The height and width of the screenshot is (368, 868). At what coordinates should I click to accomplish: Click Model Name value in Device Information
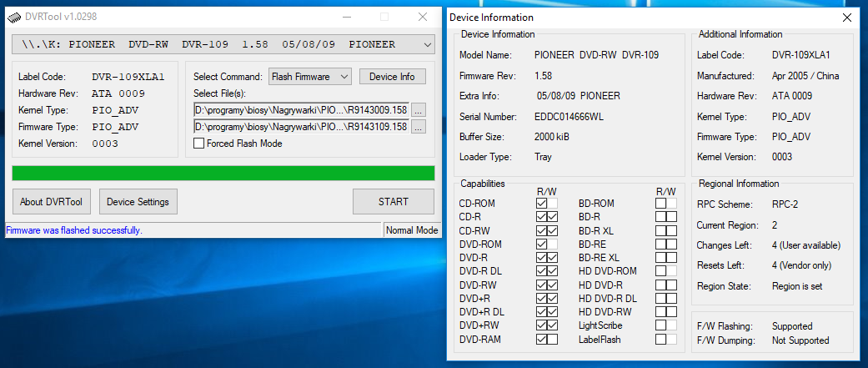(x=597, y=55)
